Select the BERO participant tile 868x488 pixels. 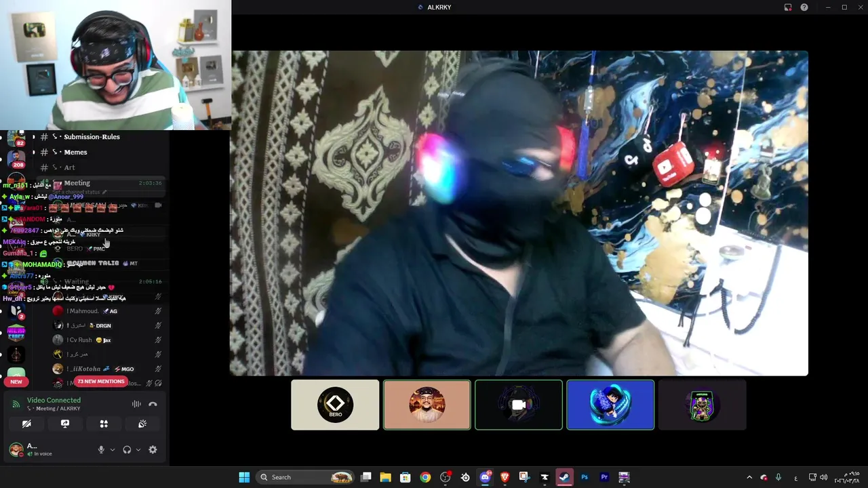click(335, 405)
